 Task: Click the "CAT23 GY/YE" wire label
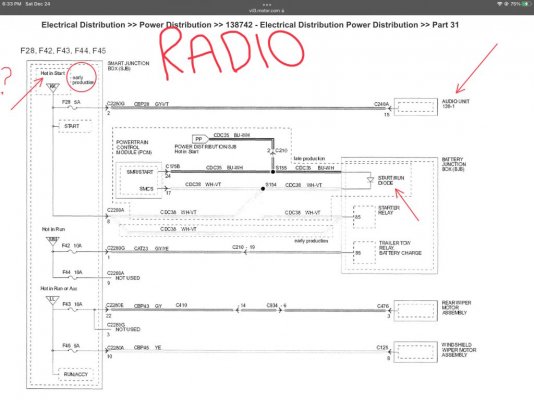pyautogui.click(x=151, y=249)
